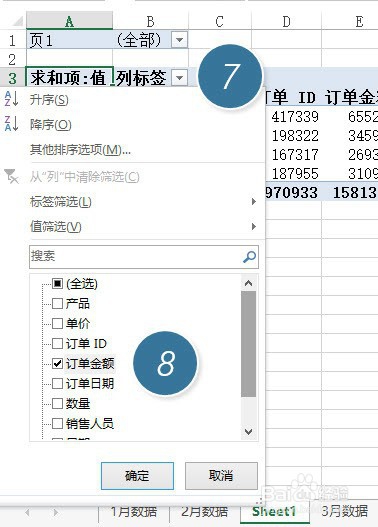Image resolution: width=378 pixels, height=527 pixels.
Task: Click the cell showing 187955
Action: click(x=292, y=174)
